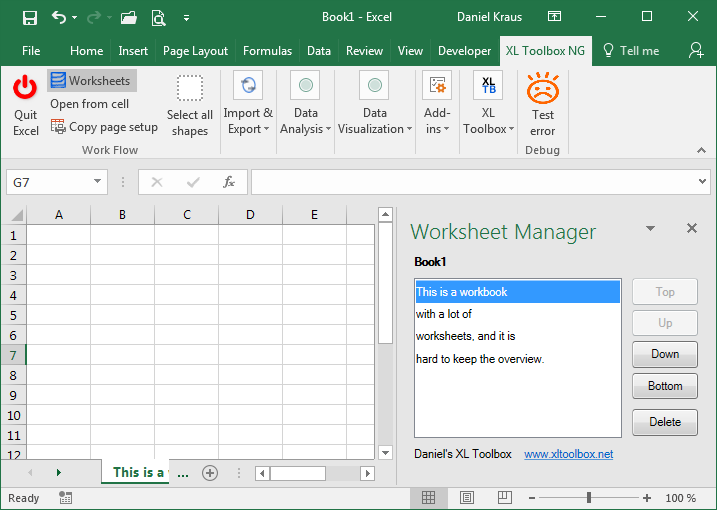Click Open from cell

pyautogui.click(x=90, y=104)
